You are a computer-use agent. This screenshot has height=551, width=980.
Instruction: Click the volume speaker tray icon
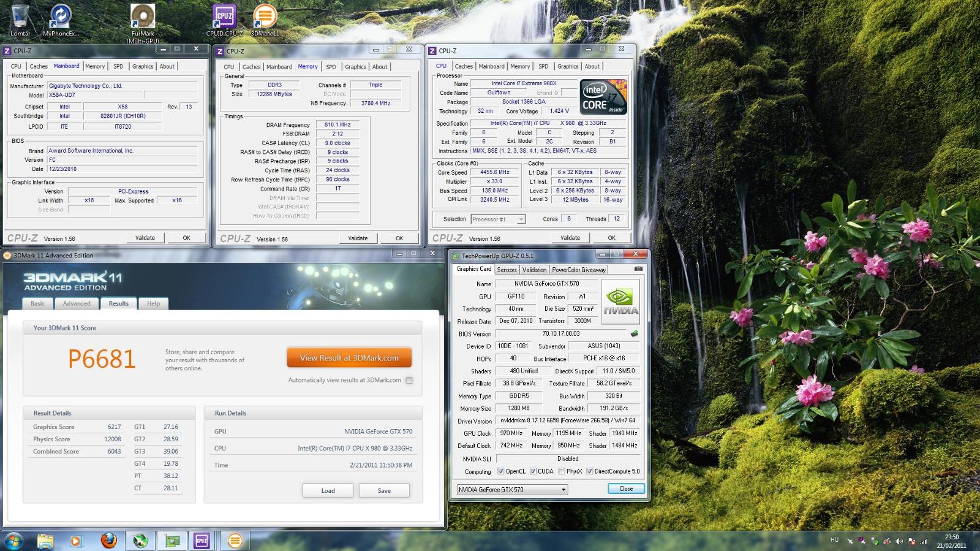[x=899, y=541]
